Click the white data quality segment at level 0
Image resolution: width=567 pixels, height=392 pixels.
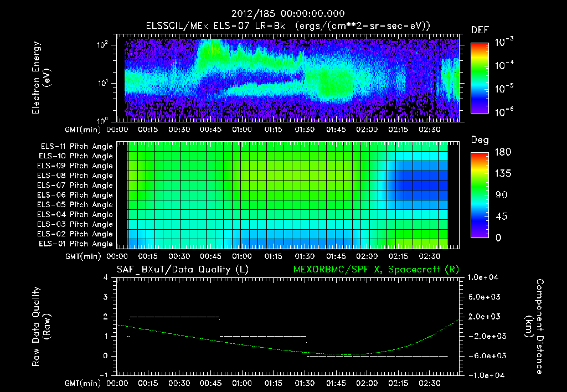click(x=377, y=356)
